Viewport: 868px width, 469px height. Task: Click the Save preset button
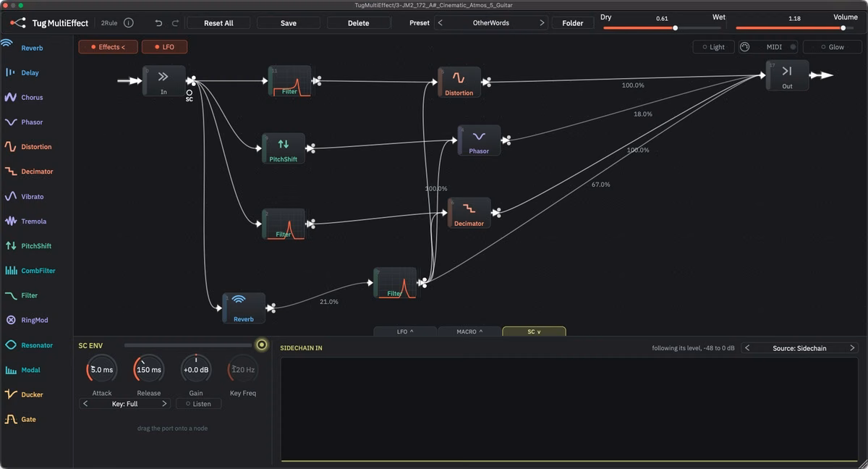[x=289, y=23]
